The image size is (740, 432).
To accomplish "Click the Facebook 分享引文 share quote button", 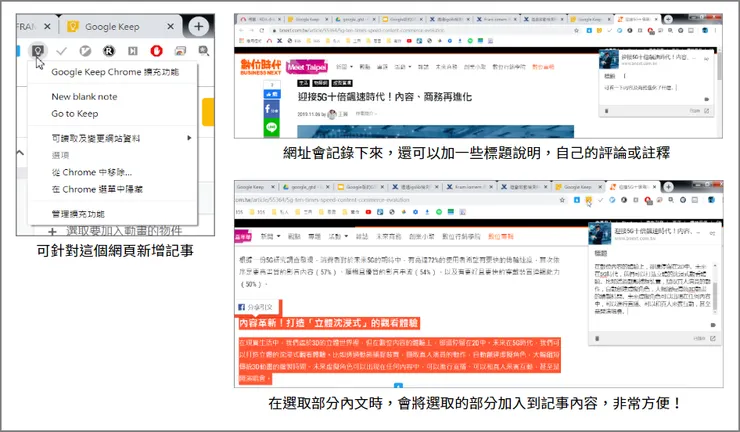I will pos(255,307).
